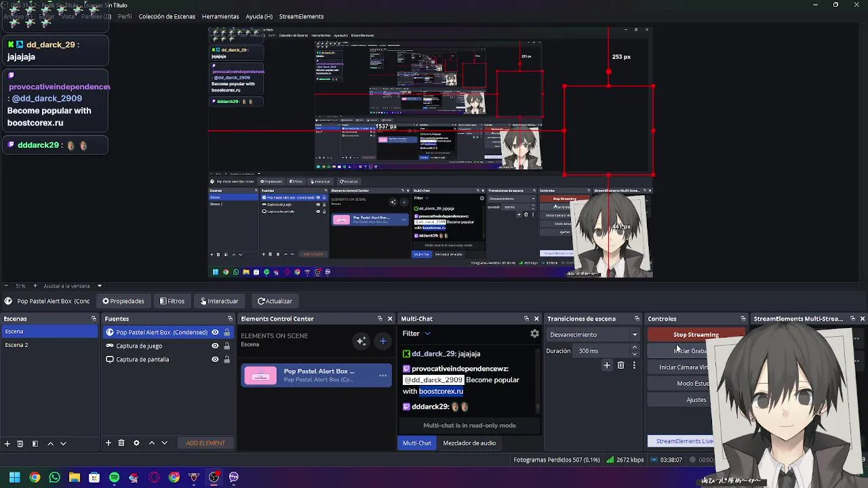Add a new source in Fuentes panel

tap(108, 443)
